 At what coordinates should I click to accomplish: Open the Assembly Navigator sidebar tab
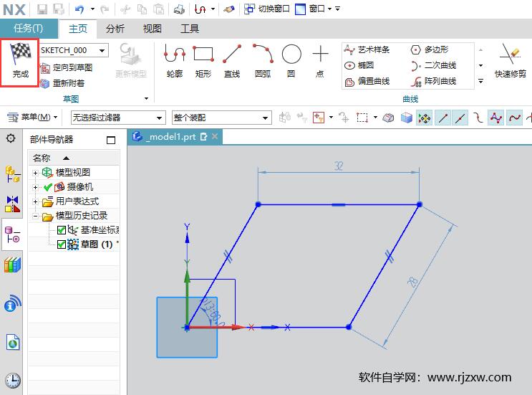[x=12, y=174]
